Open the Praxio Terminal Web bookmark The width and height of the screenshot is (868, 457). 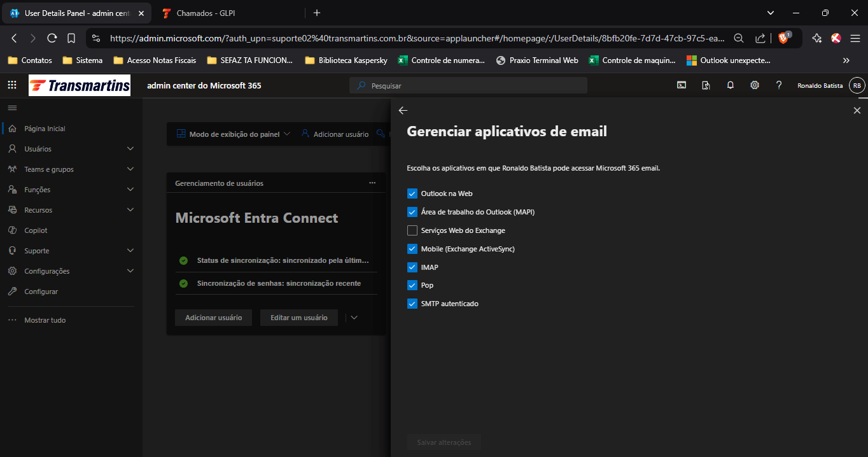click(x=537, y=60)
